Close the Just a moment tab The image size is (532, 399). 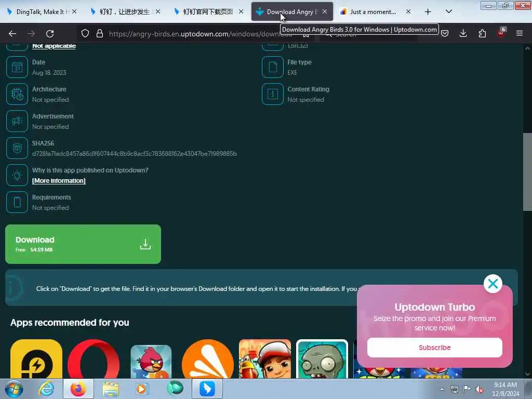click(408, 12)
